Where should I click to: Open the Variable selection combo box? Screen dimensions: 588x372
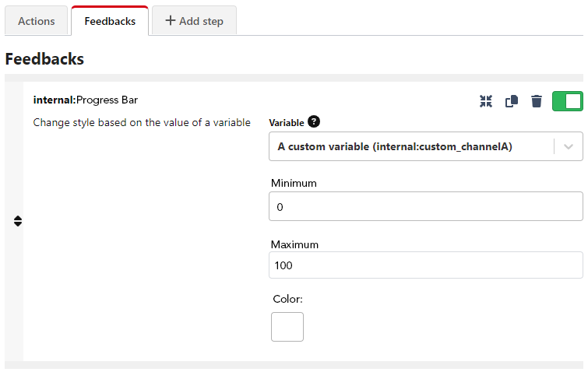click(426, 146)
